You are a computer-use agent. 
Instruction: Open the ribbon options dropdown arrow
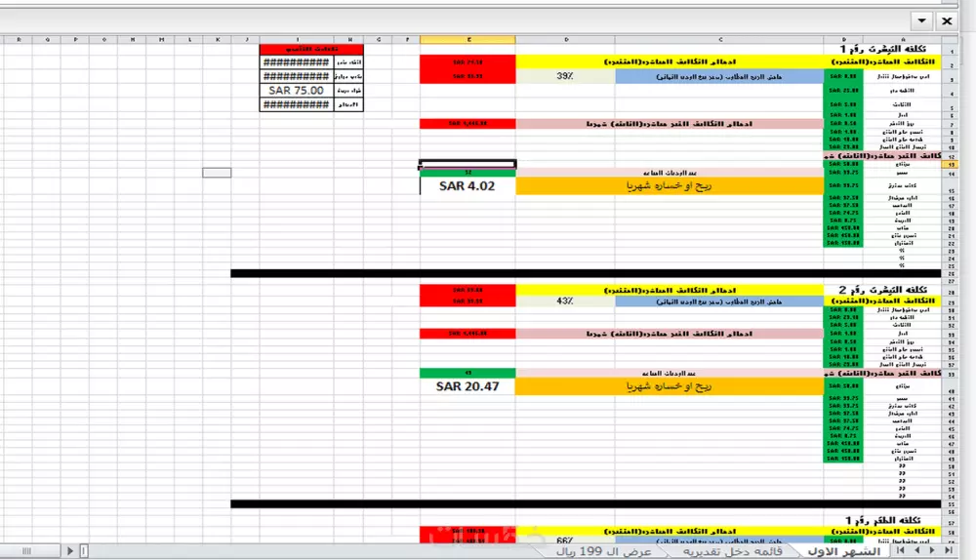pyautogui.click(x=922, y=20)
